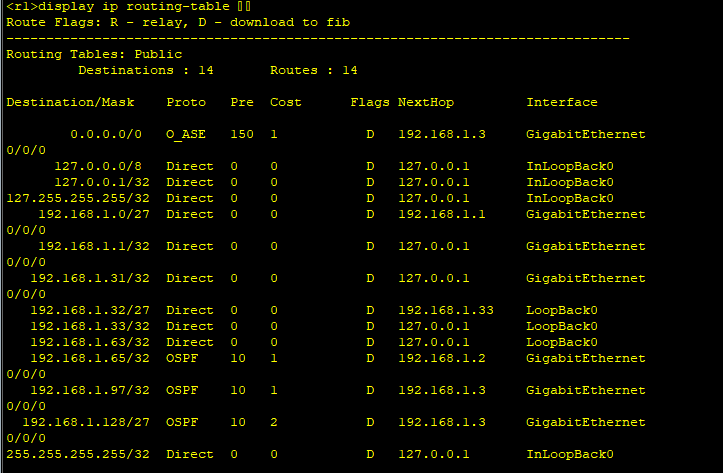The image size is (723, 473).
Task: Click Direct protocol in the 192.168.1.31/32 row
Action: point(190,278)
